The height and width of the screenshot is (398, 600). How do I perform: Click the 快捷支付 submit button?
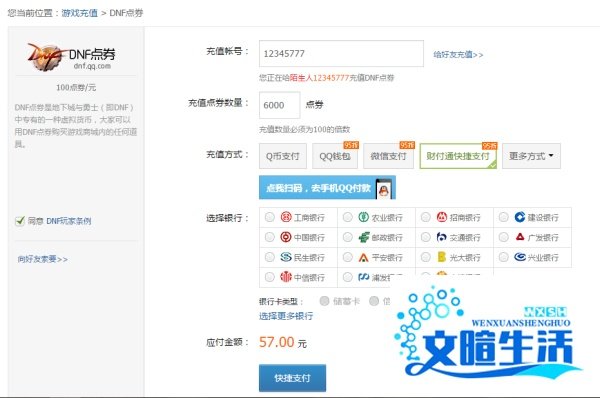point(292,378)
